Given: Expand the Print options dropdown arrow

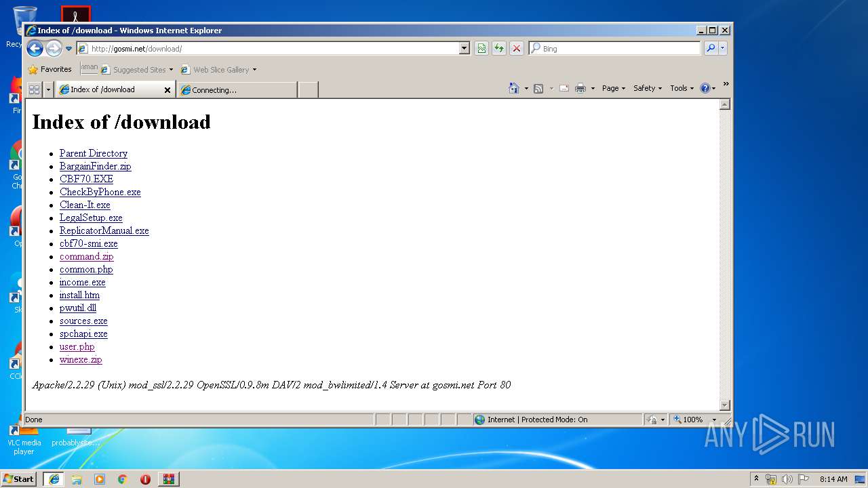Looking at the screenshot, I should pyautogui.click(x=593, y=88).
